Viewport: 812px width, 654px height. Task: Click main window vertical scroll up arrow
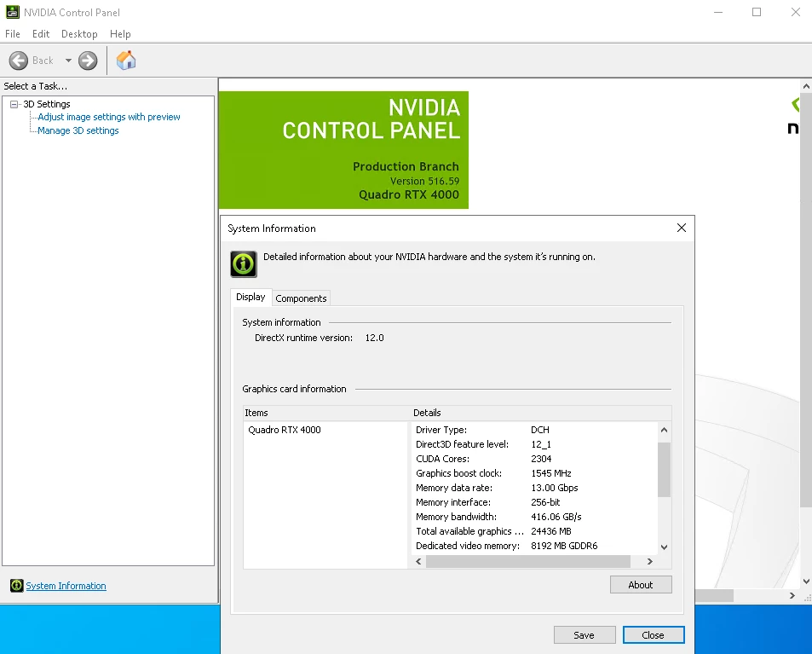[806, 86]
